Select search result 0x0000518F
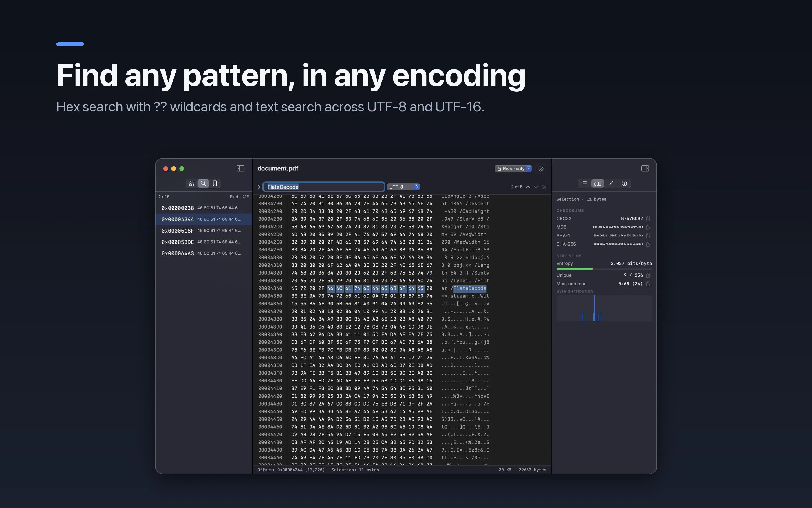The width and height of the screenshot is (812, 508). [x=204, y=231]
